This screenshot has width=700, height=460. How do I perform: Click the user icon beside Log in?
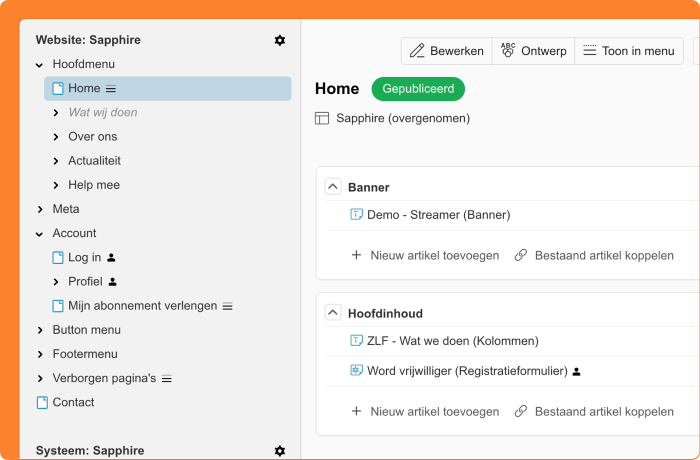[112, 258]
